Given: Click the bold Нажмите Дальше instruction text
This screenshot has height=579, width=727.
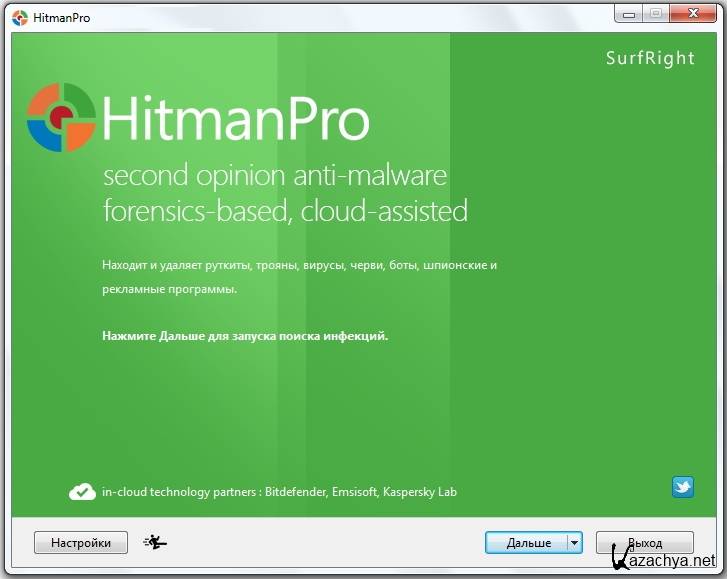Looking at the screenshot, I should pyautogui.click(x=244, y=336).
